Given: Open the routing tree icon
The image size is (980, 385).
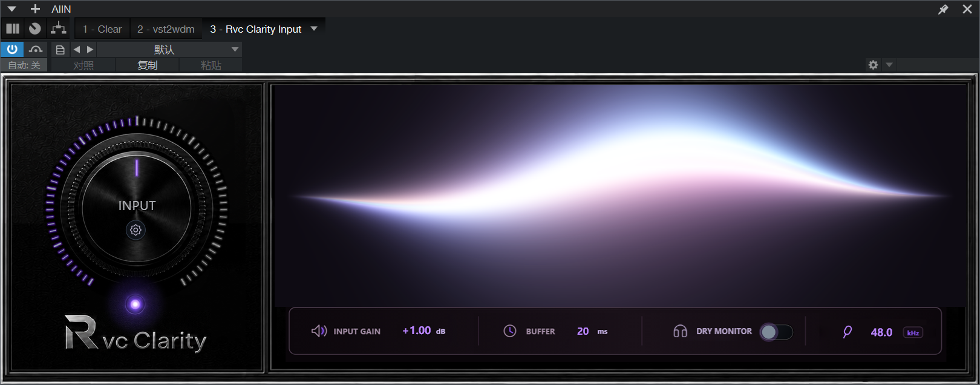Looking at the screenshot, I should pos(58,28).
